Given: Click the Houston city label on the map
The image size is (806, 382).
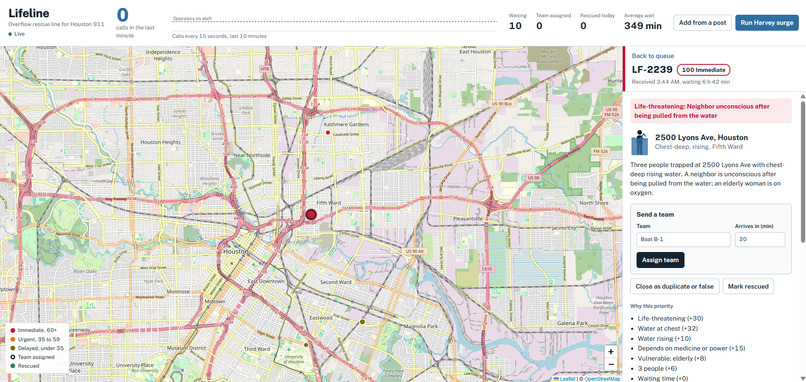Looking at the screenshot, I should [x=235, y=252].
